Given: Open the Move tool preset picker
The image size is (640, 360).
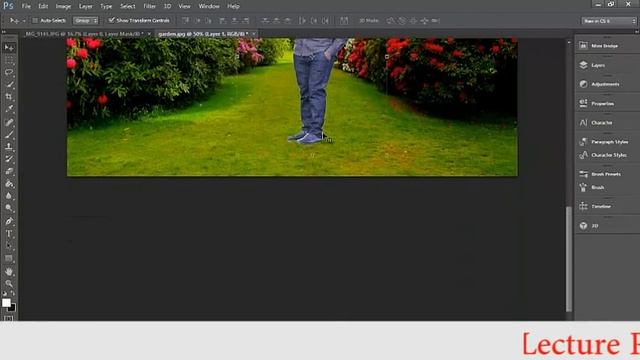Looking at the screenshot, I should tap(17, 20).
